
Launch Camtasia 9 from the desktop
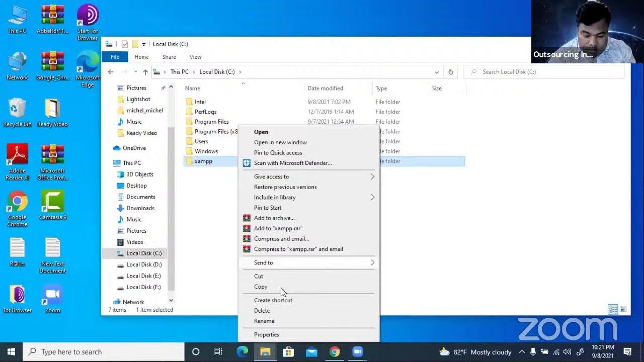pyautogui.click(x=52, y=206)
